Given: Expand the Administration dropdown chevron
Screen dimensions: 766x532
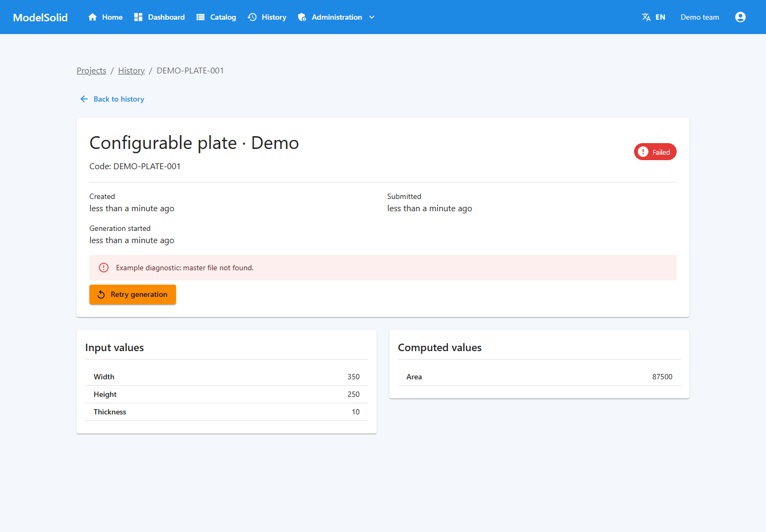Looking at the screenshot, I should click(x=372, y=17).
